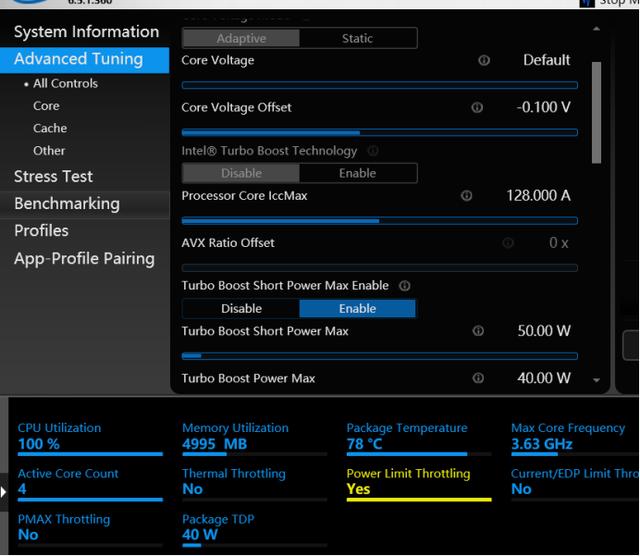Disable Turbo Boost Short Power Max
Screen dimensions: 640x556
click(x=241, y=309)
